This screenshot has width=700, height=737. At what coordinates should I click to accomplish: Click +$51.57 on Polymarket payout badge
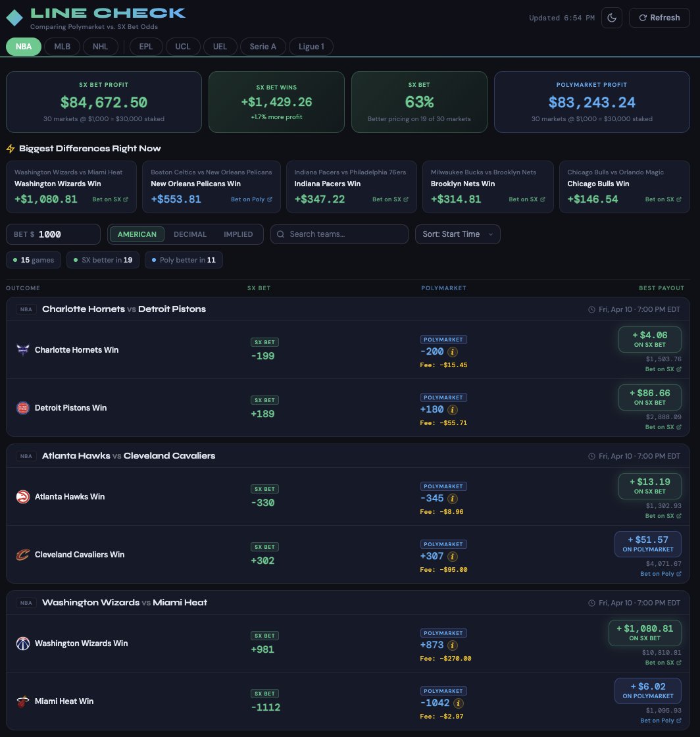pyautogui.click(x=648, y=544)
